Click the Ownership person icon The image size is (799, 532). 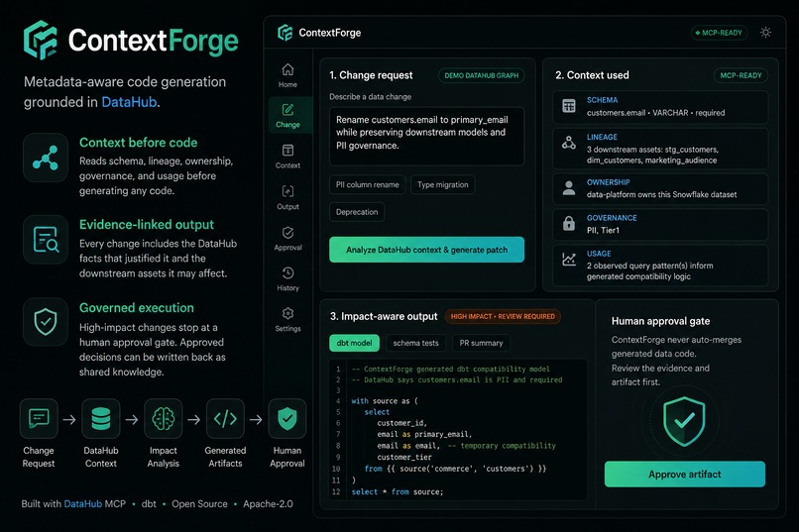pyautogui.click(x=569, y=188)
